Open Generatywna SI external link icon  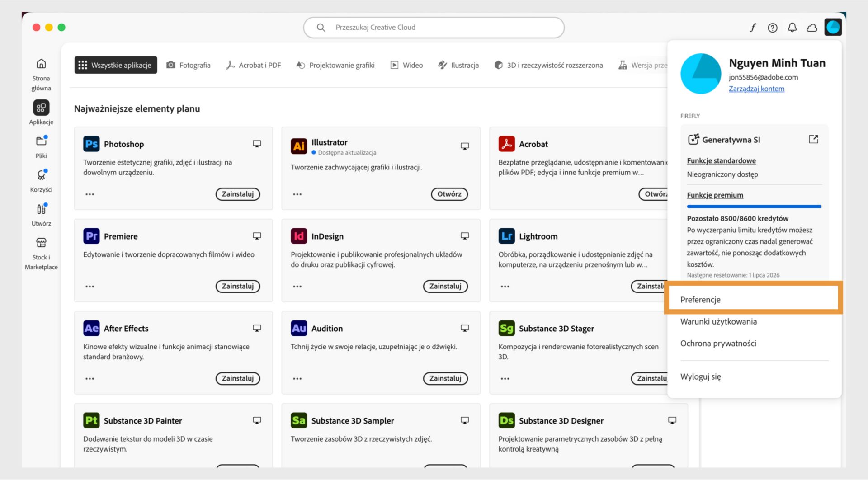813,139
